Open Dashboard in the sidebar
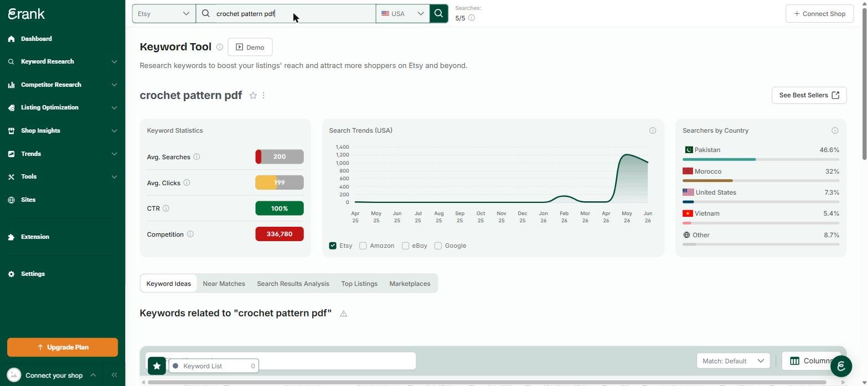The width and height of the screenshot is (868, 386). (x=37, y=39)
